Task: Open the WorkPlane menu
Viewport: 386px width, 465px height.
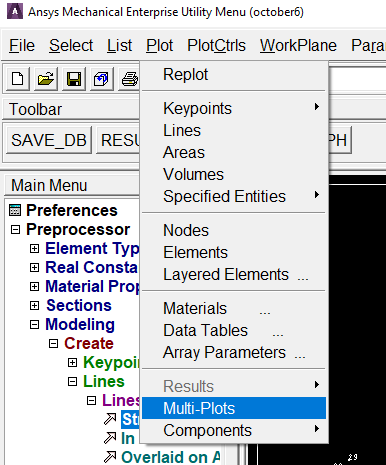Action: (x=298, y=45)
